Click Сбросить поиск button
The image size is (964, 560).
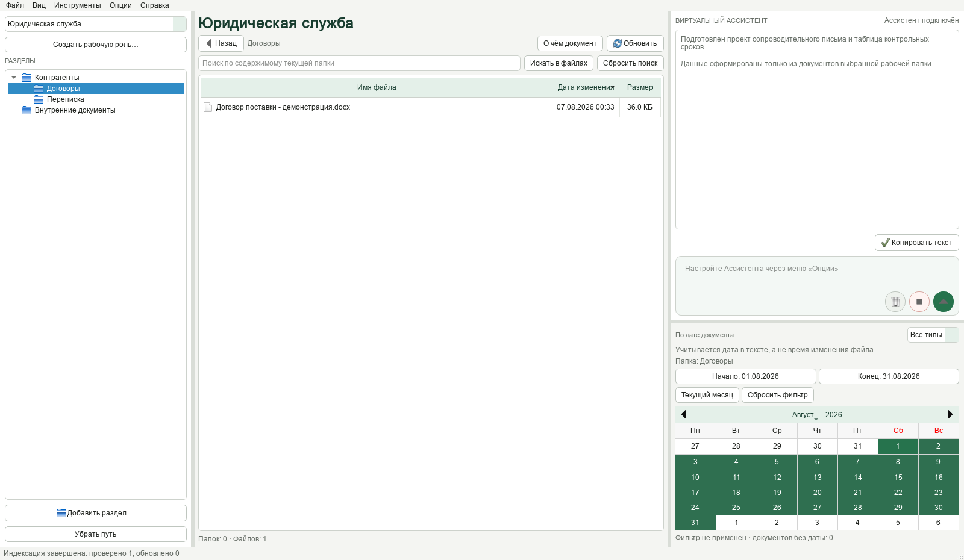point(630,63)
